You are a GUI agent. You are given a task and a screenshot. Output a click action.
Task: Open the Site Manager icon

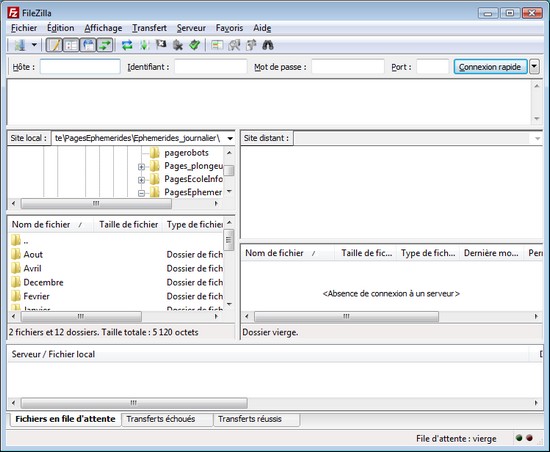pos(20,45)
